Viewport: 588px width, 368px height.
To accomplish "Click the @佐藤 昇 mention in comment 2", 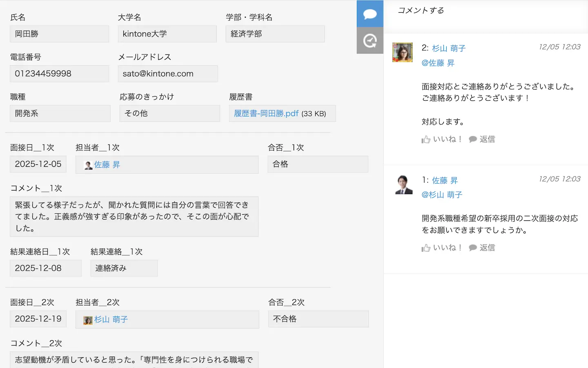I will [x=438, y=63].
